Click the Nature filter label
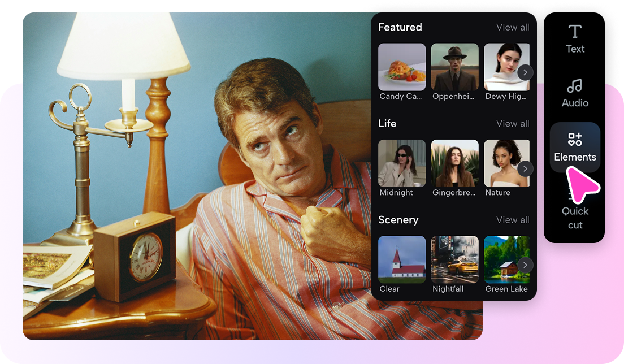The width and height of the screenshot is (624, 364). 497,193
